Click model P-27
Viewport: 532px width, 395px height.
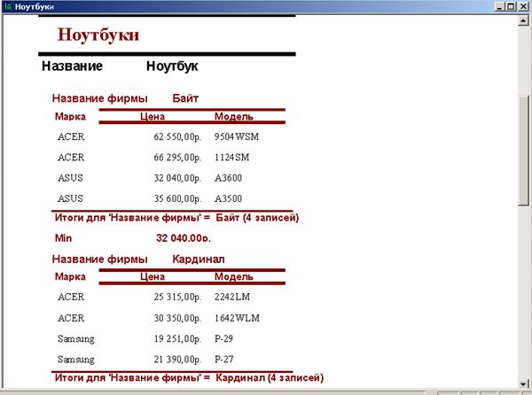223,359
